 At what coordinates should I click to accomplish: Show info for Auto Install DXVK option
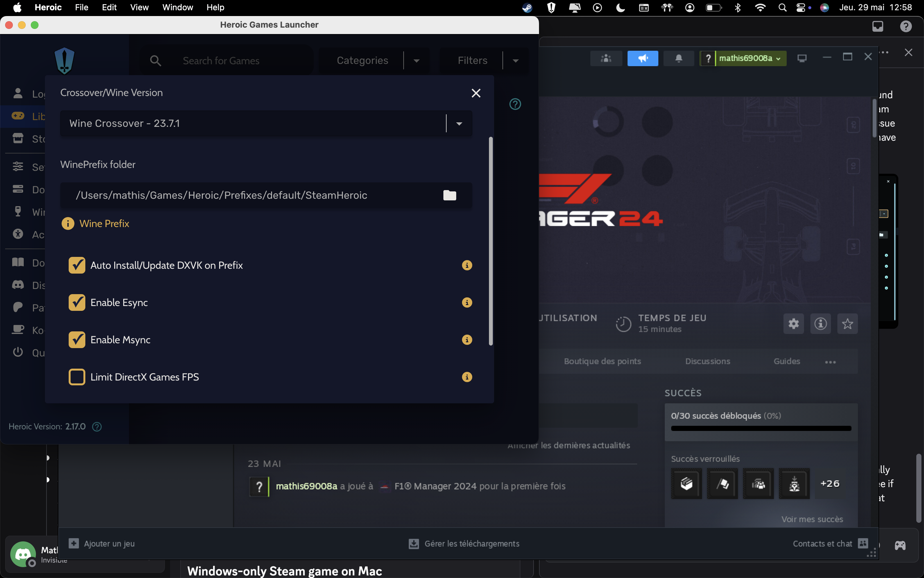467,265
